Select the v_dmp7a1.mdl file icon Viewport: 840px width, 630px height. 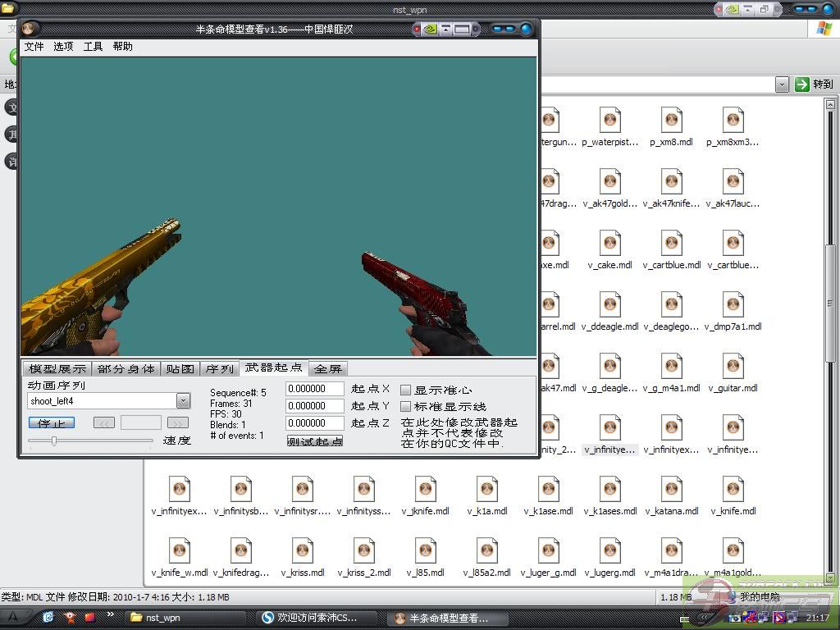[733, 305]
